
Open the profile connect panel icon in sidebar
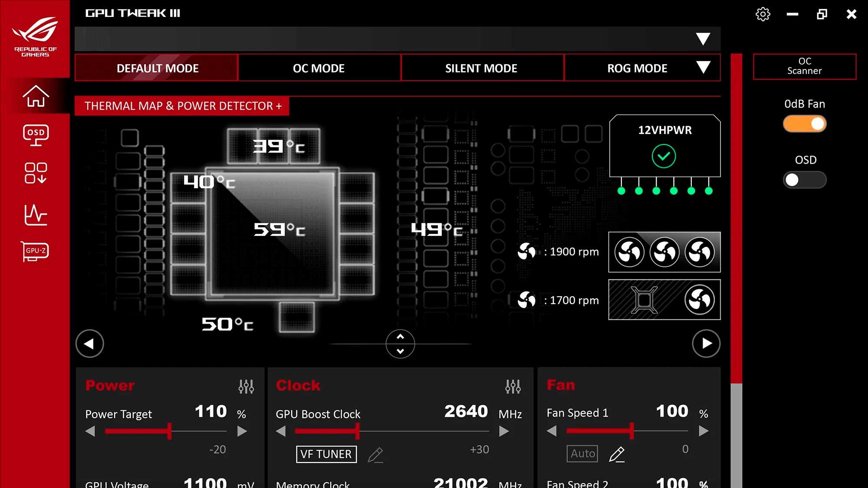[x=36, y=173]
